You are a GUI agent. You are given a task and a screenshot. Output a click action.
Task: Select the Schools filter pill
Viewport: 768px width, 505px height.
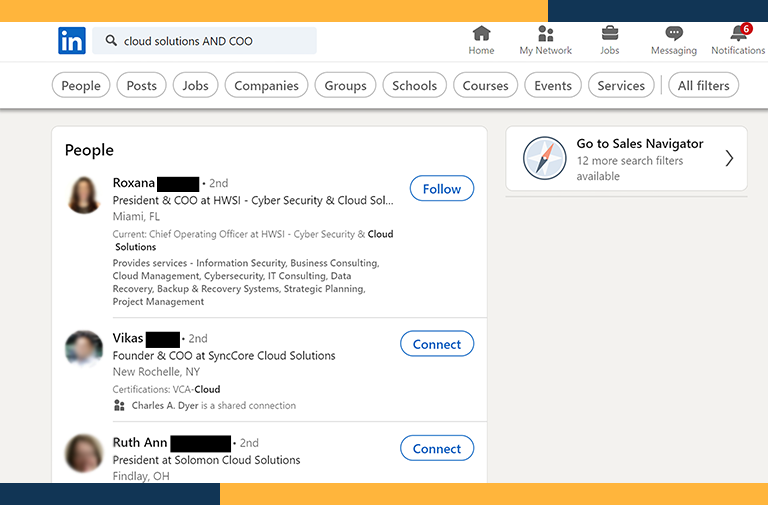414,85
